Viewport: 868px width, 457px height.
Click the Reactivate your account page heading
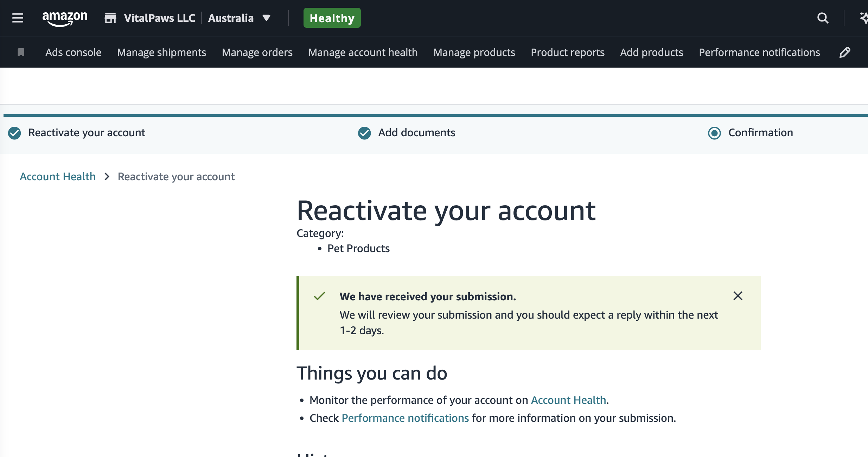coord(446,211)
